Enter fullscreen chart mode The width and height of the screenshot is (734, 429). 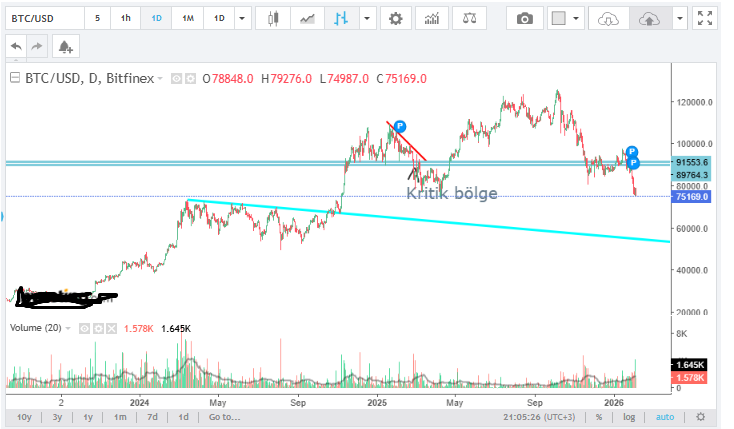click(708, 18)
